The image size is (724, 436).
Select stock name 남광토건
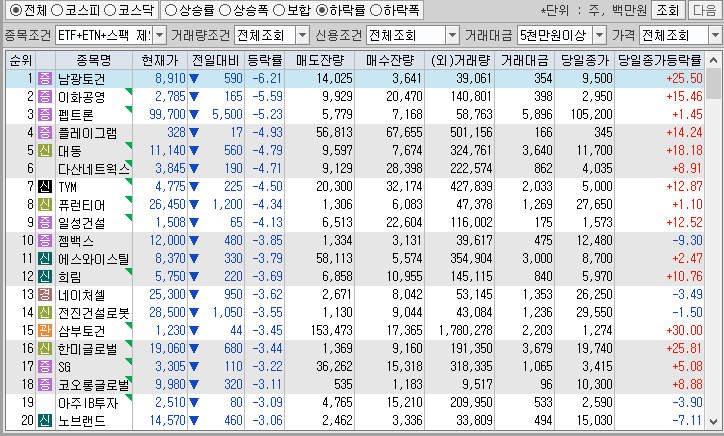click(82, 79)
